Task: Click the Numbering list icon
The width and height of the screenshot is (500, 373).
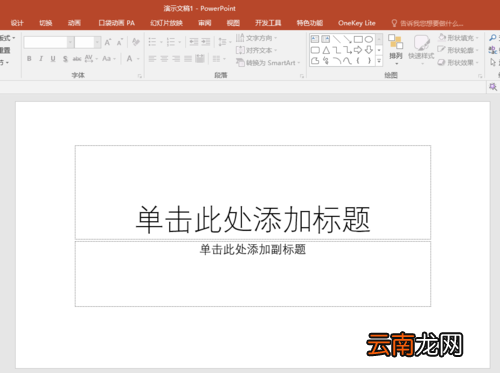Action: (171, 42)
